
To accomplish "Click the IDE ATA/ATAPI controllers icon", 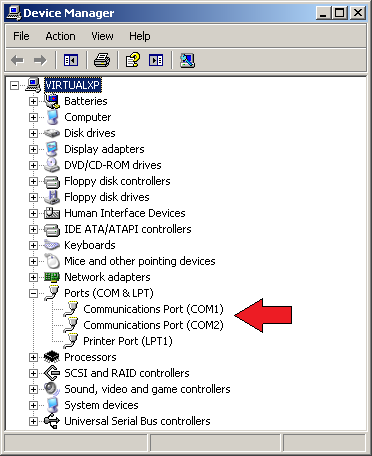I will 52,229.
